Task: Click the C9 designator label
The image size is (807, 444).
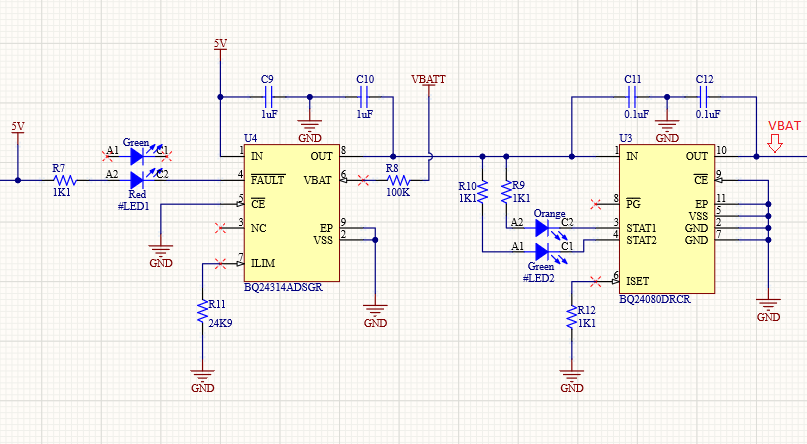Action: 267,79
